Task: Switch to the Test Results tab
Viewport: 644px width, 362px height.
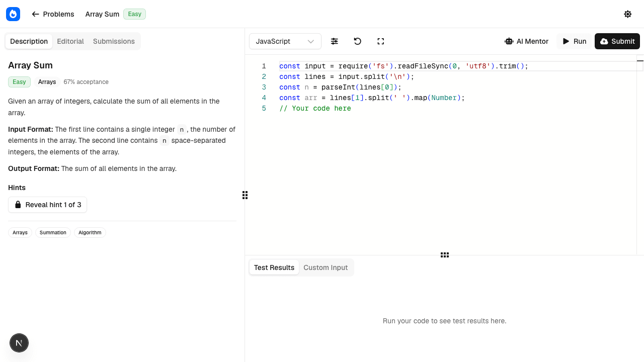Action: [274, 267]
